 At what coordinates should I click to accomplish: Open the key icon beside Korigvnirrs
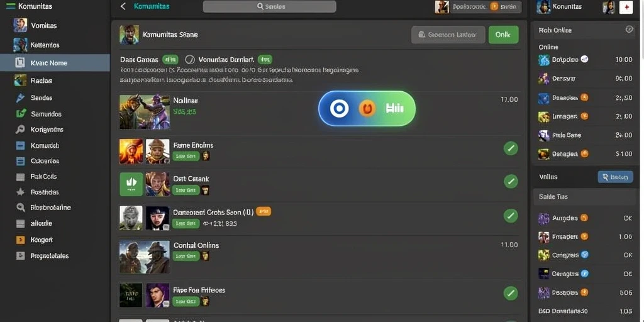pyautogui.click(x=20, y=130)
